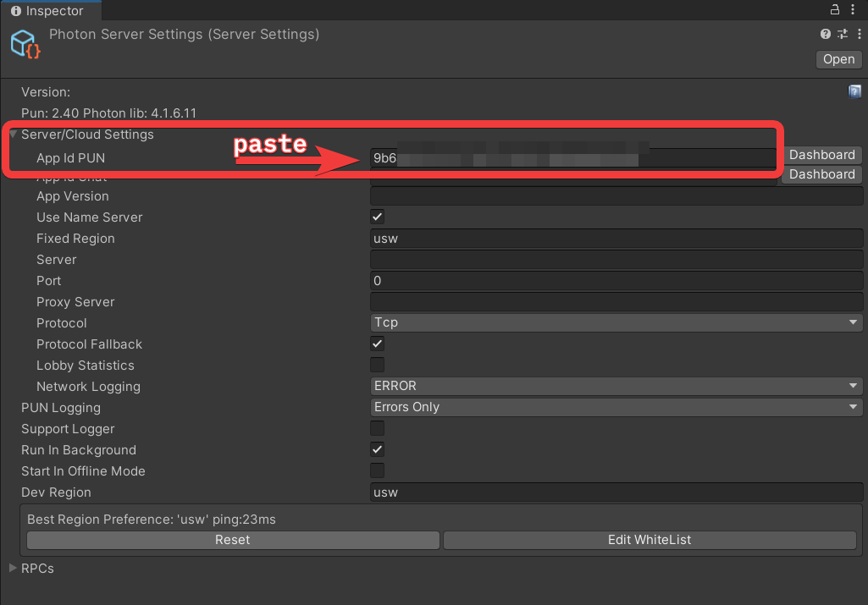Open the help reference question mark icon

[x=826, y=35]
